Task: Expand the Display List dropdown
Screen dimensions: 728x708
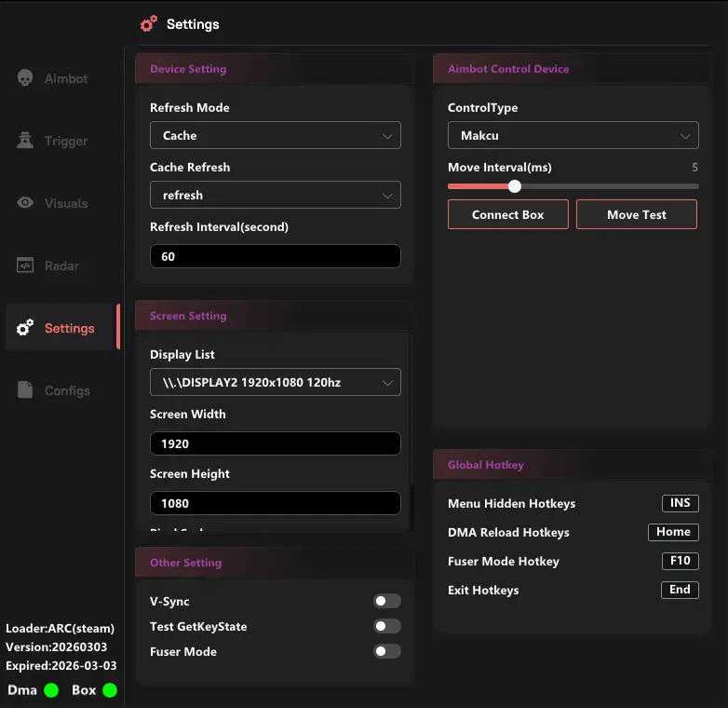Action: pyautogui.click(x=275, y=382)
